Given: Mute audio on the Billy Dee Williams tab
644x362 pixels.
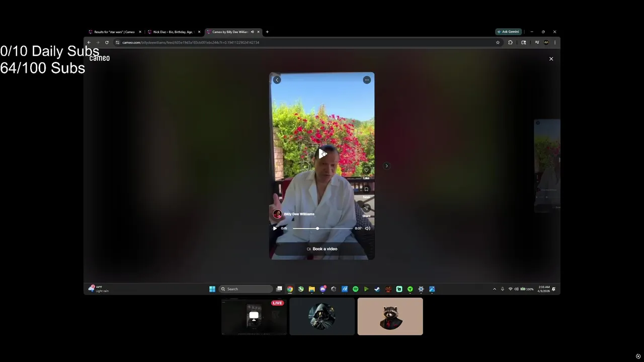Looking at the screenshot, I should pos(253,32).
